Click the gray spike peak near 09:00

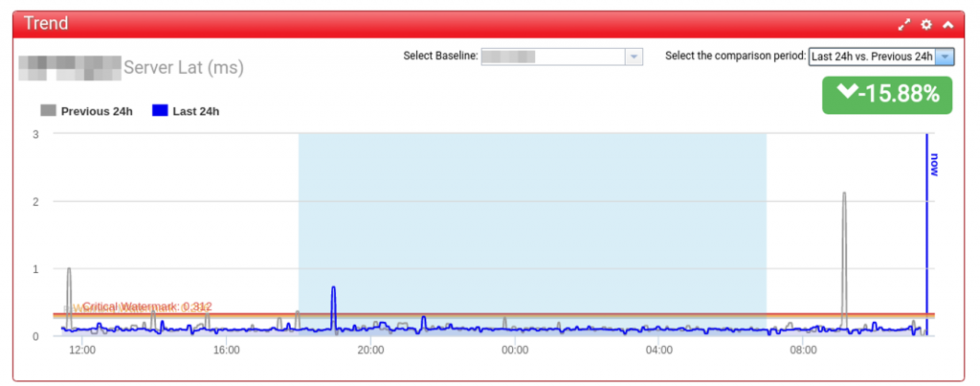(844, 193)
